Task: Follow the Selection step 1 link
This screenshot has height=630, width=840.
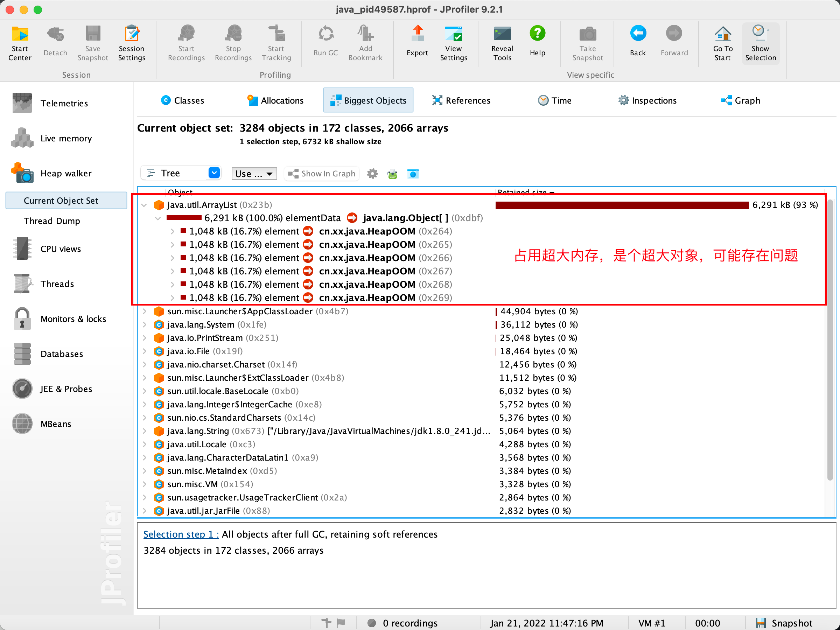Action: point(181,534)
